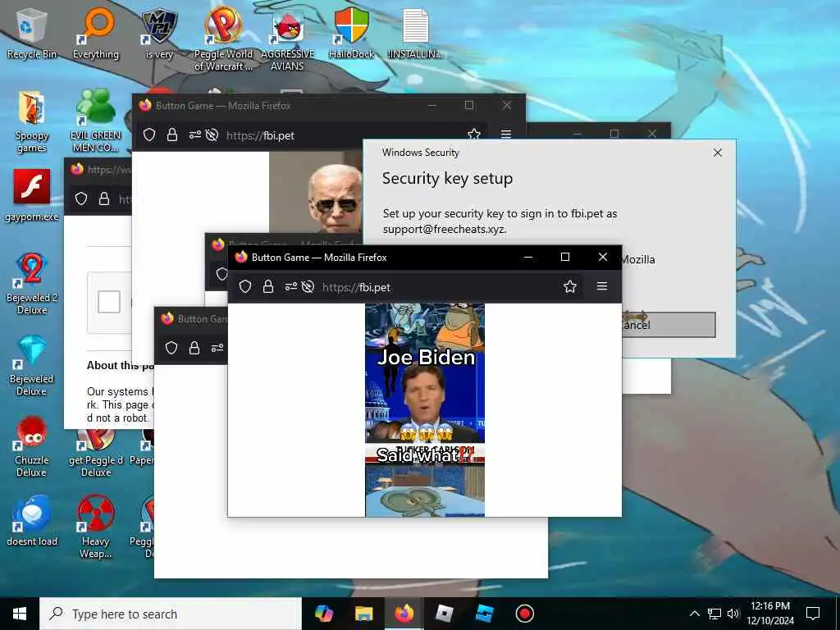840x630 pixels.
Task: Click the padlock icon in back Button Game window
Action: tap(172, 135)
